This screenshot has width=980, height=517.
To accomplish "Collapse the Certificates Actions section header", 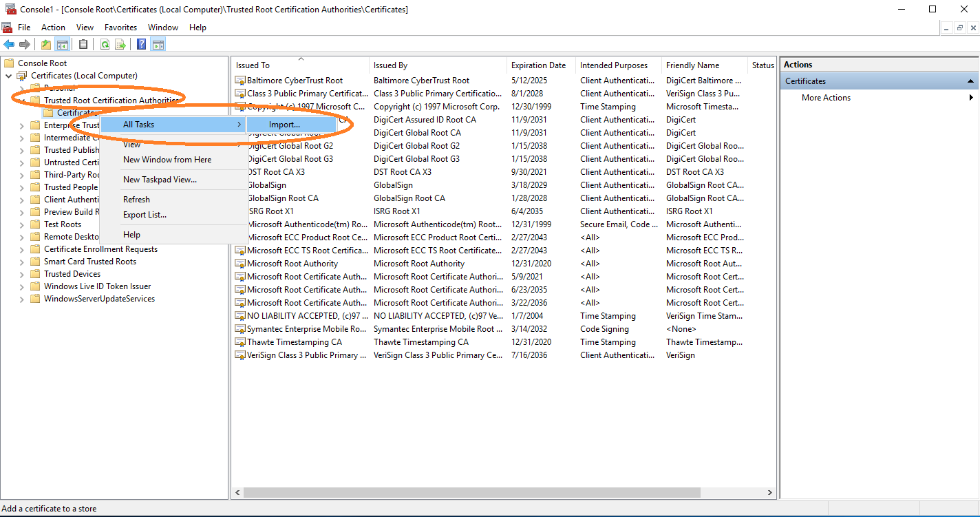I will tap(971, 81).
